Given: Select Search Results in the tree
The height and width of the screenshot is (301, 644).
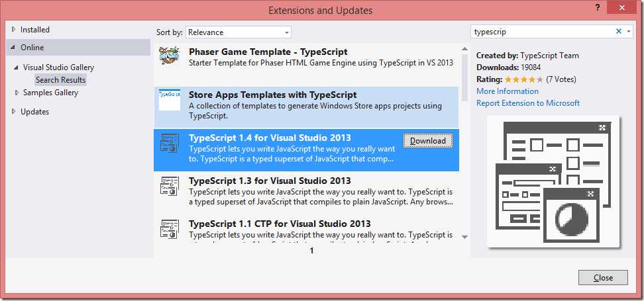Looking at the screenshot, I should tap(60, 80).
